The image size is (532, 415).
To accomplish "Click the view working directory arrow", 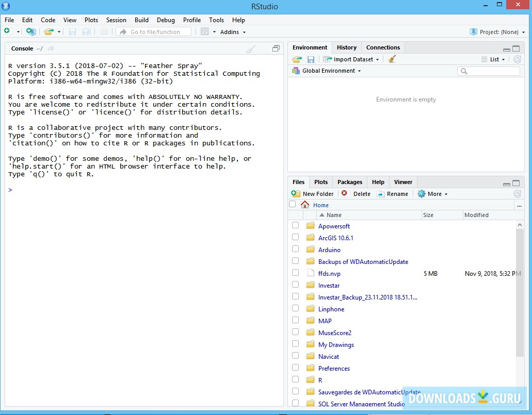I will [x=51, y=48].
